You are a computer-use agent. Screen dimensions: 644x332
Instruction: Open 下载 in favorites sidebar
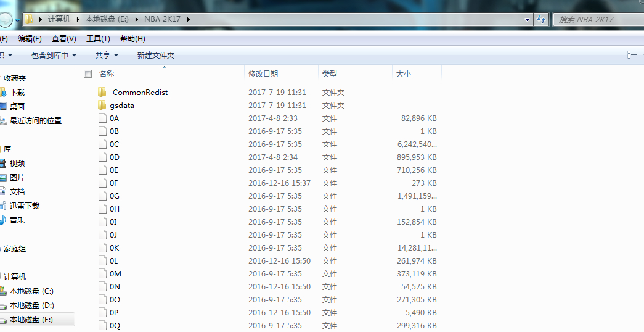point(17,92)
